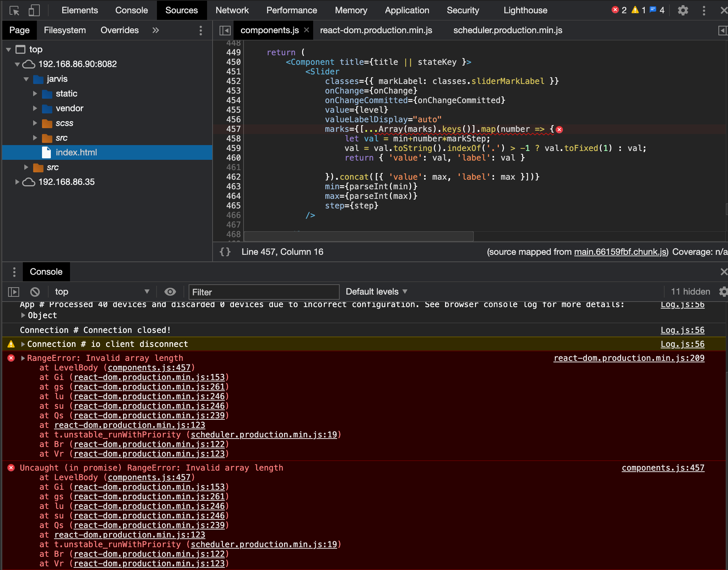Click the inline error marker on line 457

click(559, 129)
